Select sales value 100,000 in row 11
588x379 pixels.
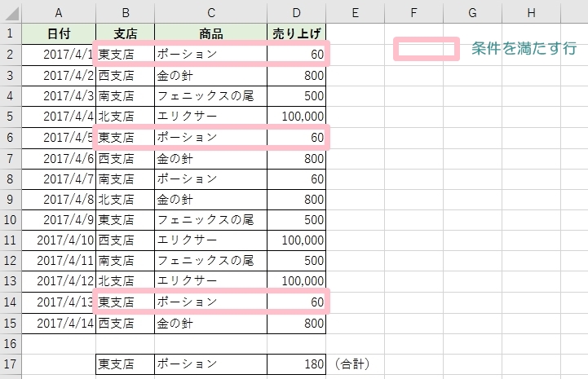(x=296, y=240)
